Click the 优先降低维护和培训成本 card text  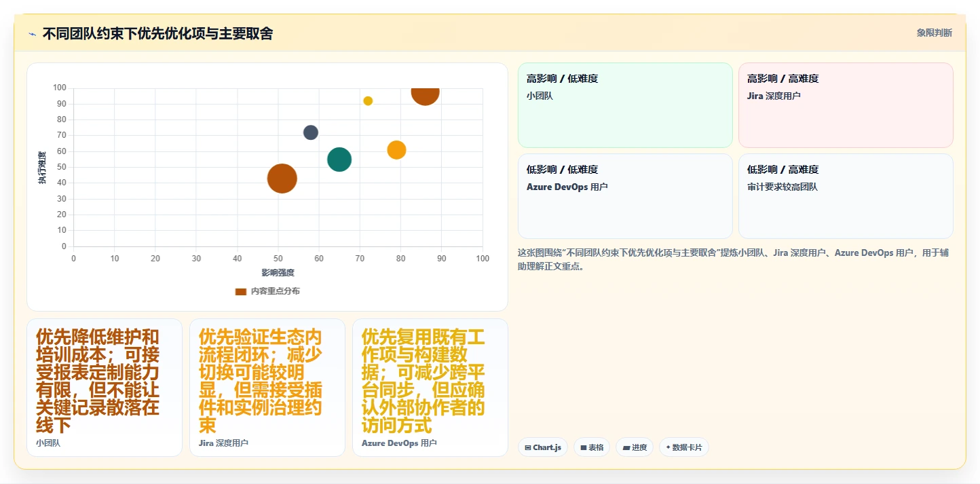tap(98, 381)
